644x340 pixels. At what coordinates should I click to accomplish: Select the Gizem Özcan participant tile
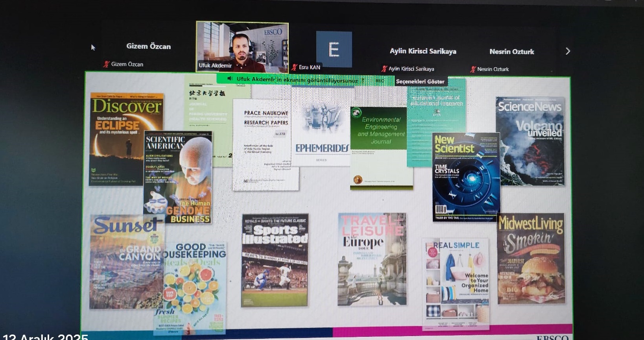(148, 46)
